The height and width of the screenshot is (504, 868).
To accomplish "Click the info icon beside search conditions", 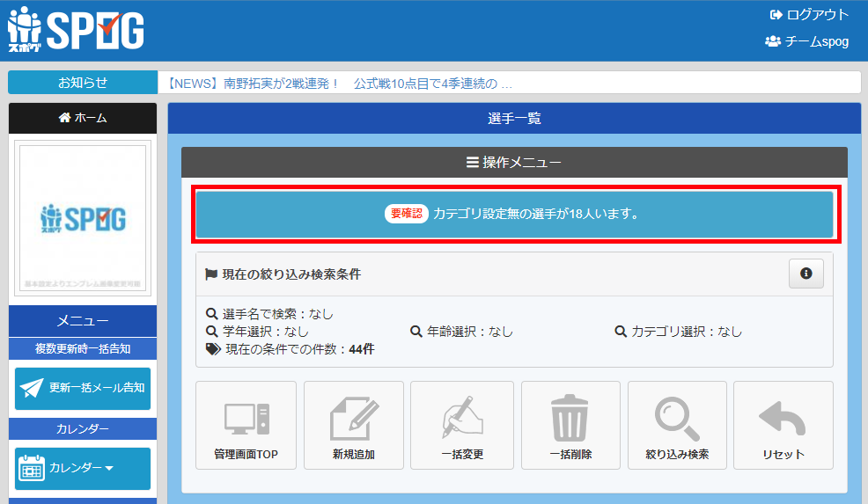I will click(x=805, y=274).
